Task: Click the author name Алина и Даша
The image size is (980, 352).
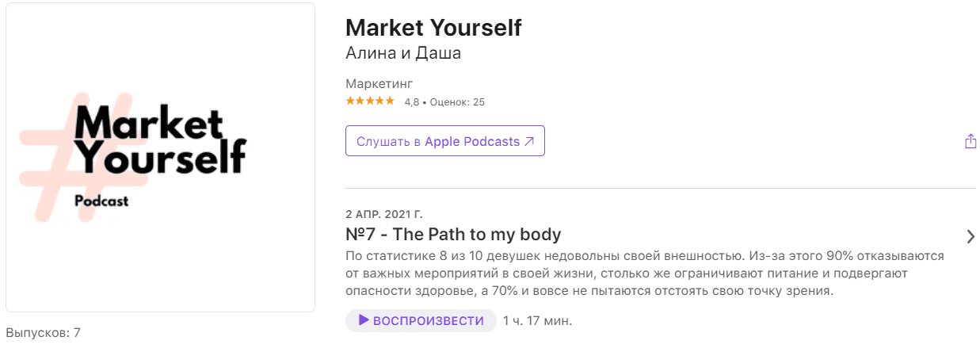Action: click(x=403, y=53)
